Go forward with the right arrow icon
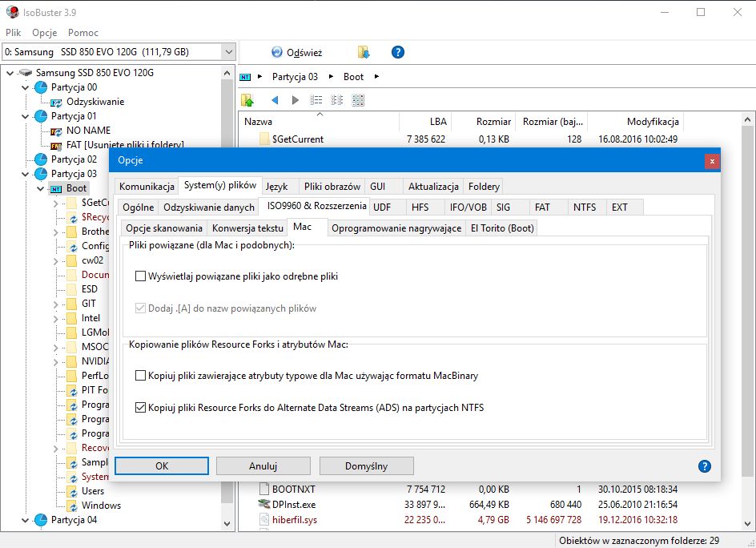The height and width of the screenshot is (548, 756). click(296, 100)
